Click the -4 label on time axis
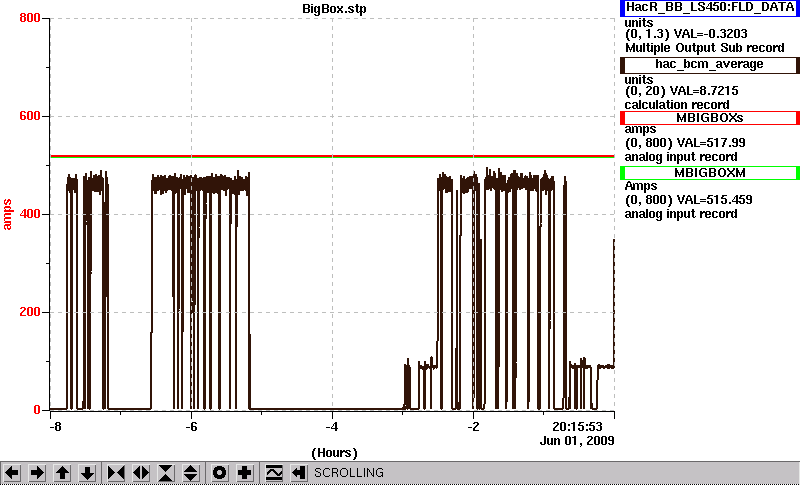 pos(332,427)
